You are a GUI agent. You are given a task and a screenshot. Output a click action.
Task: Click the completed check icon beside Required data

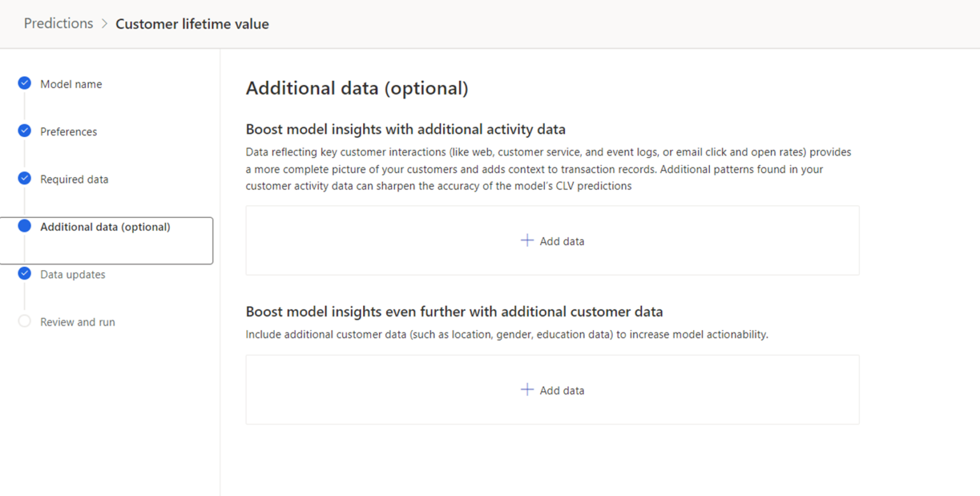pos(24,179)
